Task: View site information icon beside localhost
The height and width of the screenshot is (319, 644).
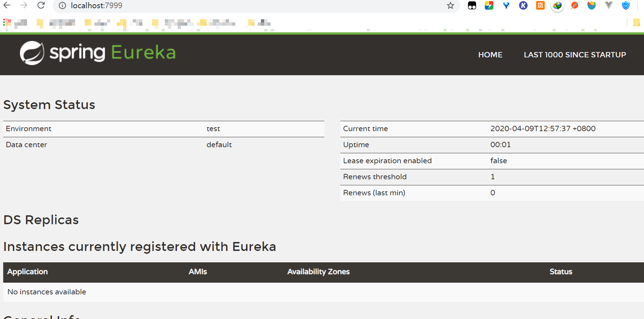Action: (62, 5)
